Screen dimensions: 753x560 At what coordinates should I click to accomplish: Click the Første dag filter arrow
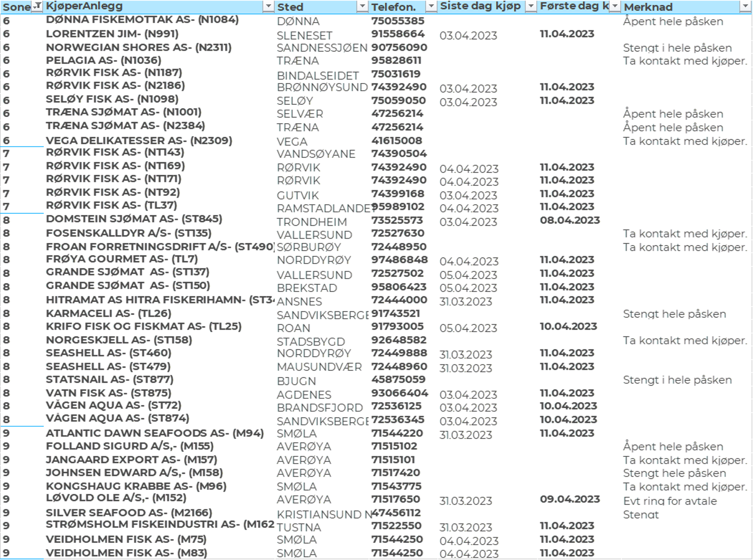(x=615, y=6)
